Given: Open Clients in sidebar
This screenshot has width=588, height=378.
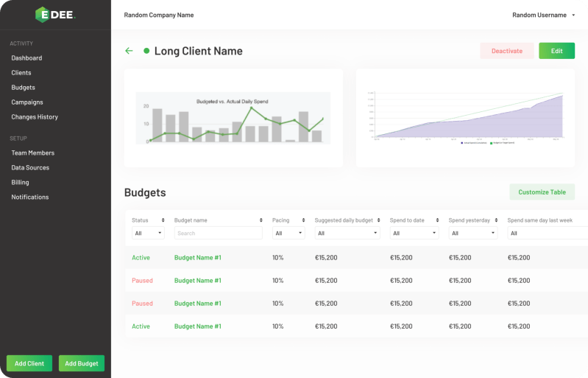Looking at the screenshot, I should coord(21,73).
